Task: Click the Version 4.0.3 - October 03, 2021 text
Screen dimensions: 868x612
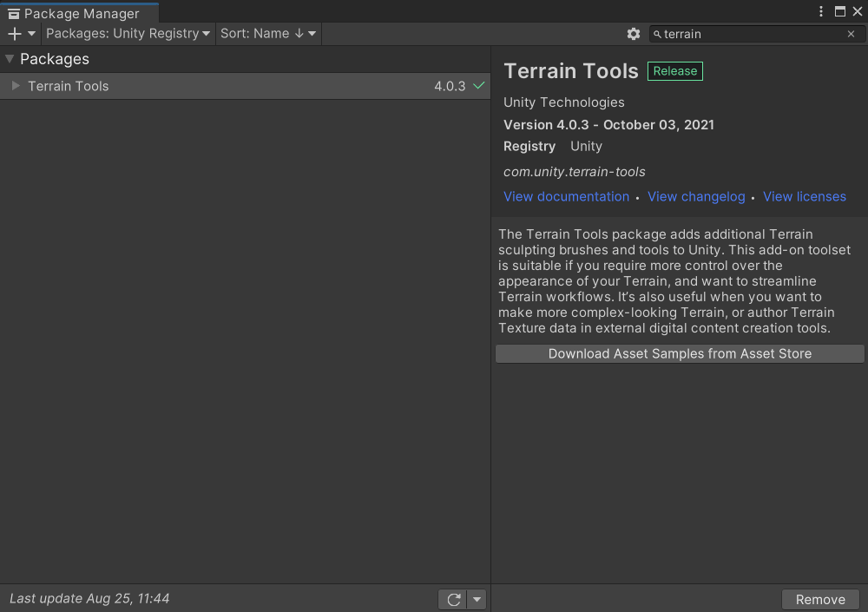Action: point(608,125)
